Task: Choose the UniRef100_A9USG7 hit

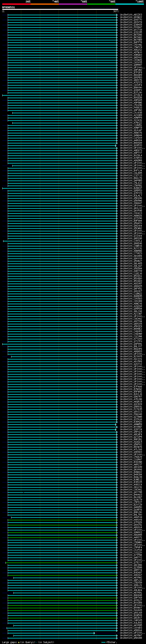Action: [x=131, y=575]
